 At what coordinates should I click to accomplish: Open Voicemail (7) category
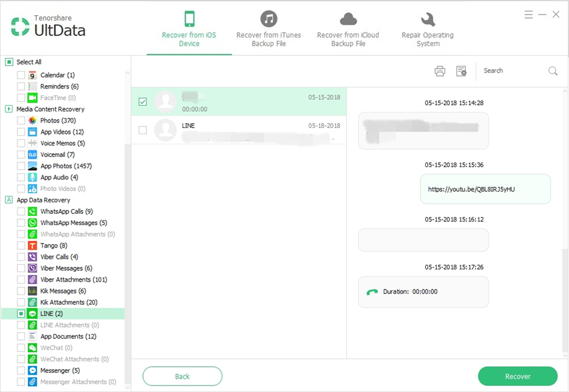click(x=58, y=154)
